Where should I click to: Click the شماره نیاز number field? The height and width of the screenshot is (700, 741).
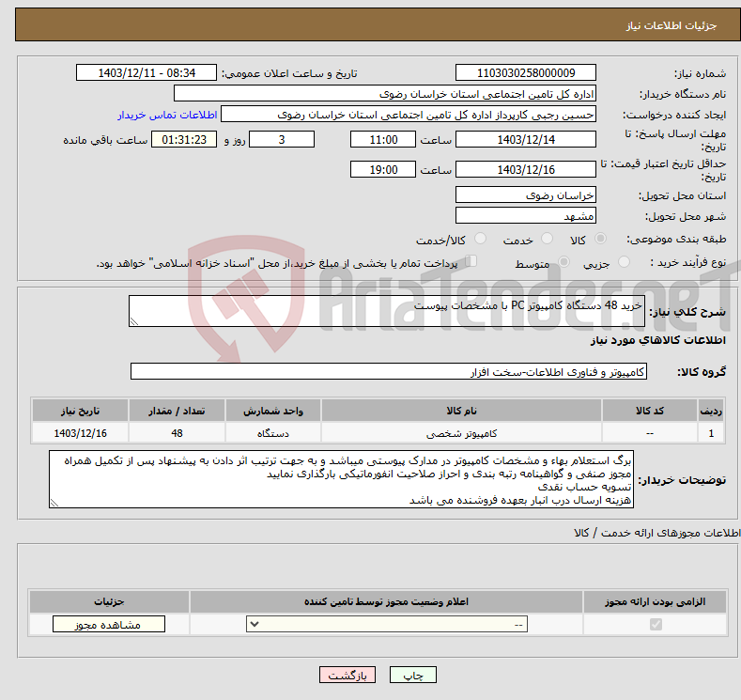[525, 73]
